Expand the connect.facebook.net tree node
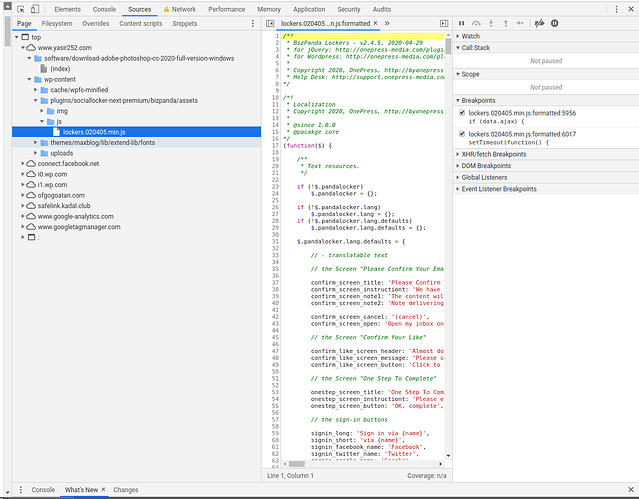The width and height of the screenshot is (639, 499). coord(23,163)
